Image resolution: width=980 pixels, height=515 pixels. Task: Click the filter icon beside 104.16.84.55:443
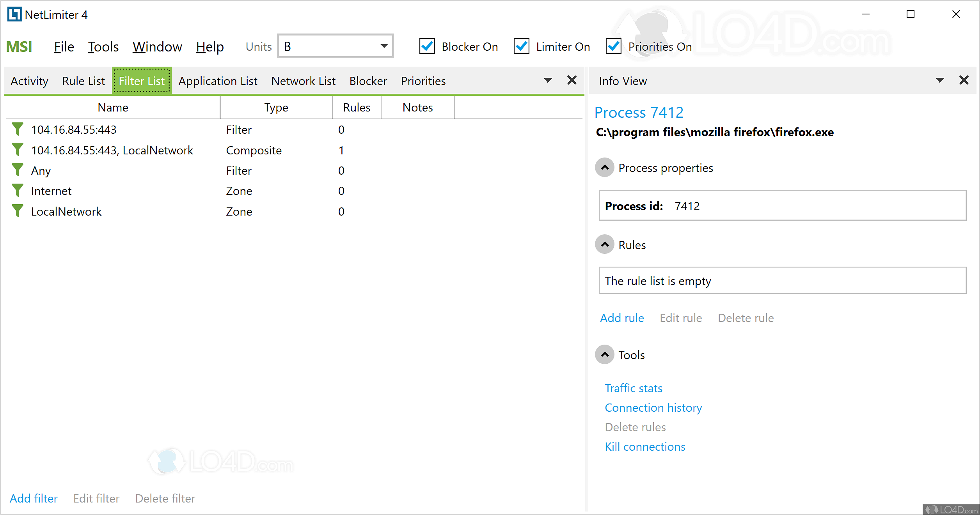(x=18, y=129)
